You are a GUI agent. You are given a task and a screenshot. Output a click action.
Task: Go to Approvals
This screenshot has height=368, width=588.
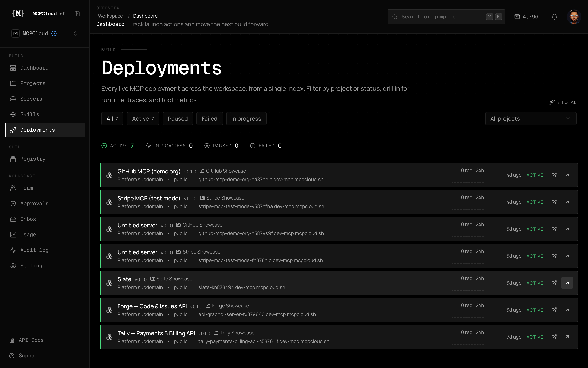tap(45, 203)
